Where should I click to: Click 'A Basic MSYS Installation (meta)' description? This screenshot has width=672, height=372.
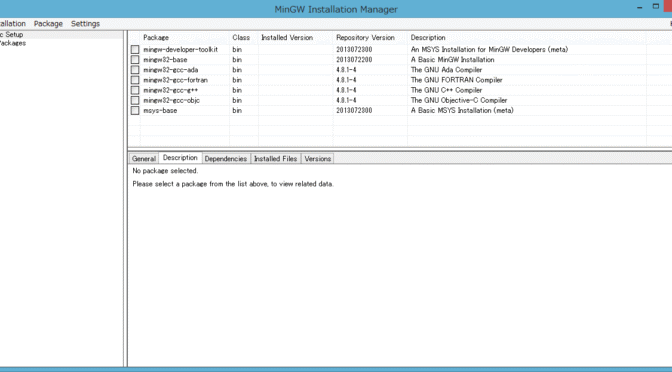462,111
